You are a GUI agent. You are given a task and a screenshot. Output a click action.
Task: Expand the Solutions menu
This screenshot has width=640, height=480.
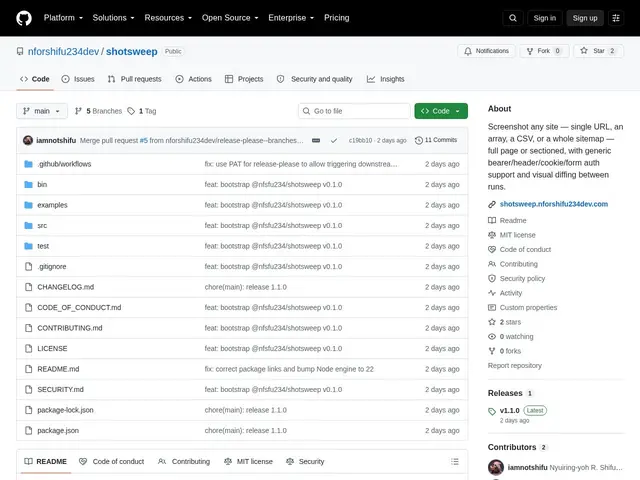(x=113, y=18)
